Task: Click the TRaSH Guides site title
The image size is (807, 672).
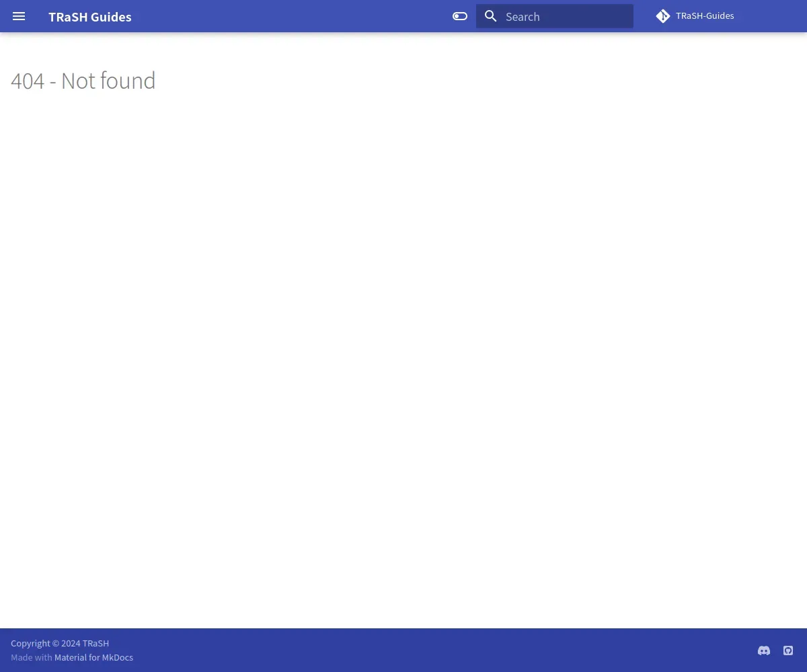Action: [90, 17]
